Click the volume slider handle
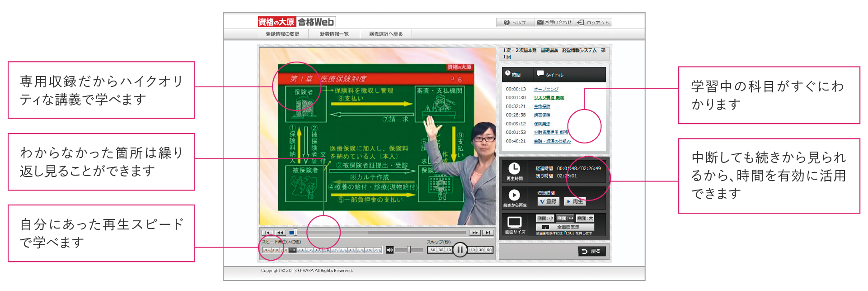This screenshot has width=868, height=291. point(409,250)
